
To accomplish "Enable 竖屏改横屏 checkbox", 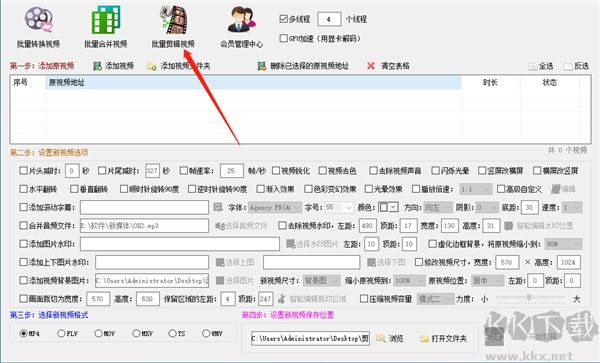I will coord(482,171).
